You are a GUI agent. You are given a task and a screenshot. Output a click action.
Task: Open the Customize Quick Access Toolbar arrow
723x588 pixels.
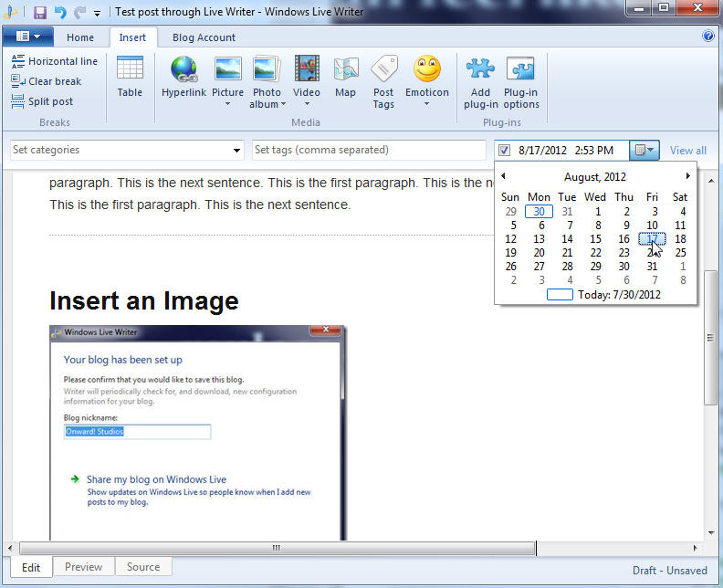tap(97, 14)
